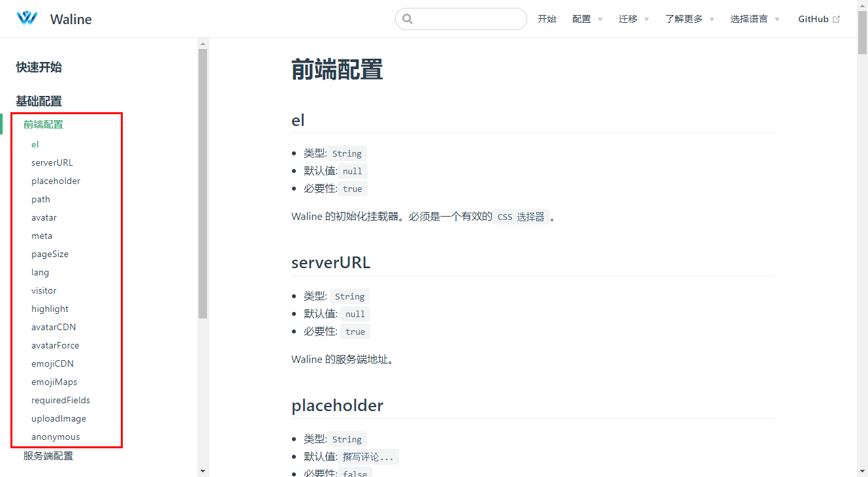Click sidebar scrollbar down arrow

pyautogui.click(x=202, y=470)
